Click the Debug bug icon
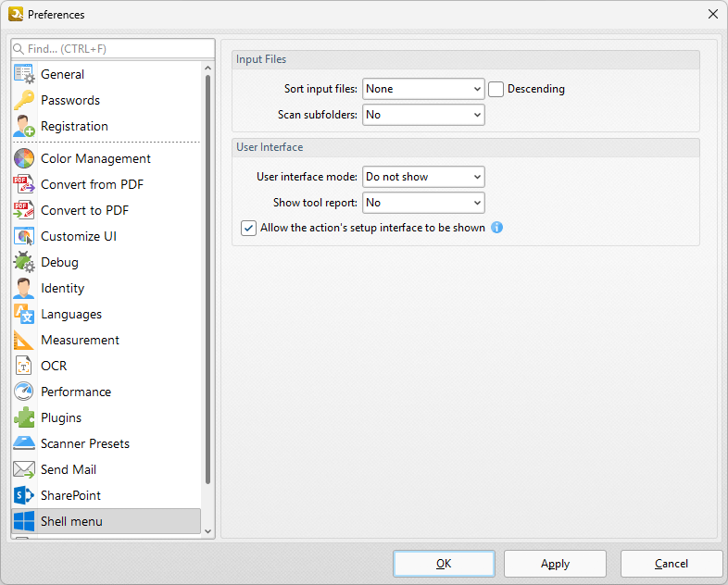The image size is (728, 585). (24, 263)
